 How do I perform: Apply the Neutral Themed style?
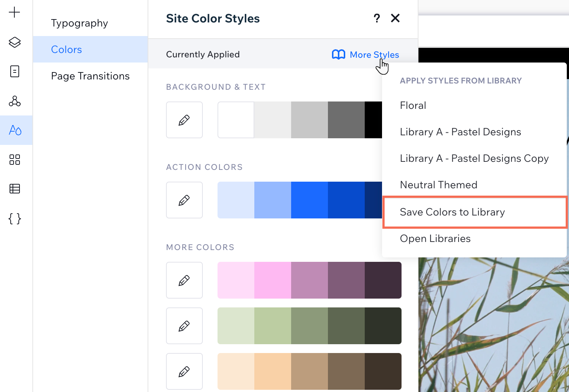pos(438,185)
